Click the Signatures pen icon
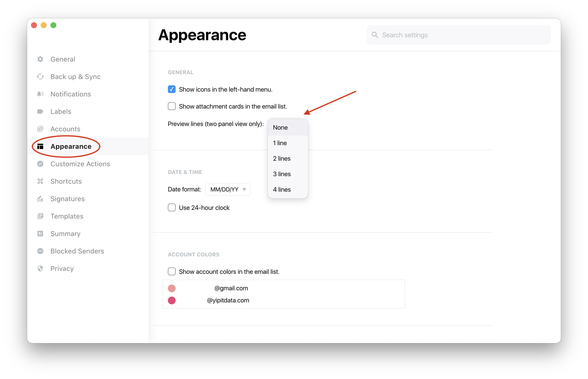 pos(40,199)
